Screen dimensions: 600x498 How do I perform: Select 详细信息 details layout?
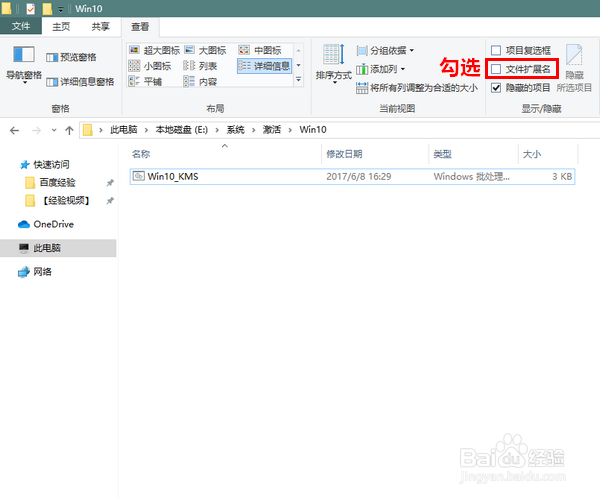[x=264, y=66]
